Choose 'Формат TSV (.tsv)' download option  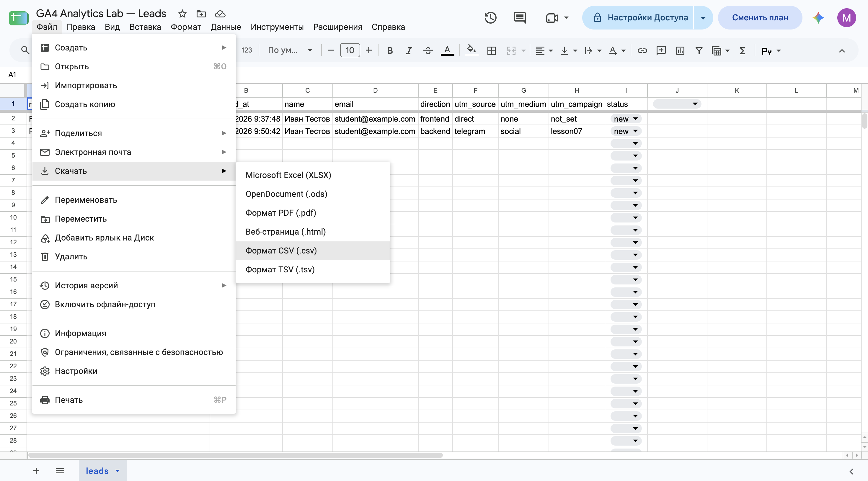coord(313,269)
